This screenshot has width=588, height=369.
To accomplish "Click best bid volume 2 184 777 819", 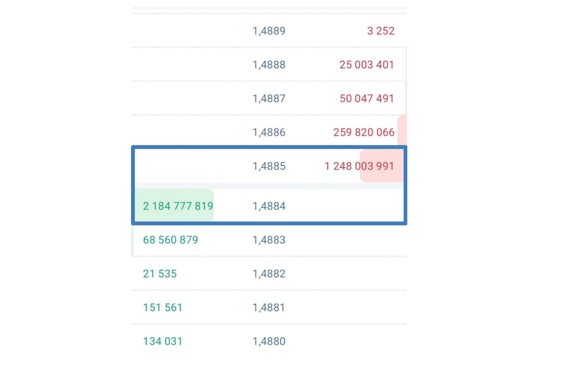I will click(x=178, y=206).
